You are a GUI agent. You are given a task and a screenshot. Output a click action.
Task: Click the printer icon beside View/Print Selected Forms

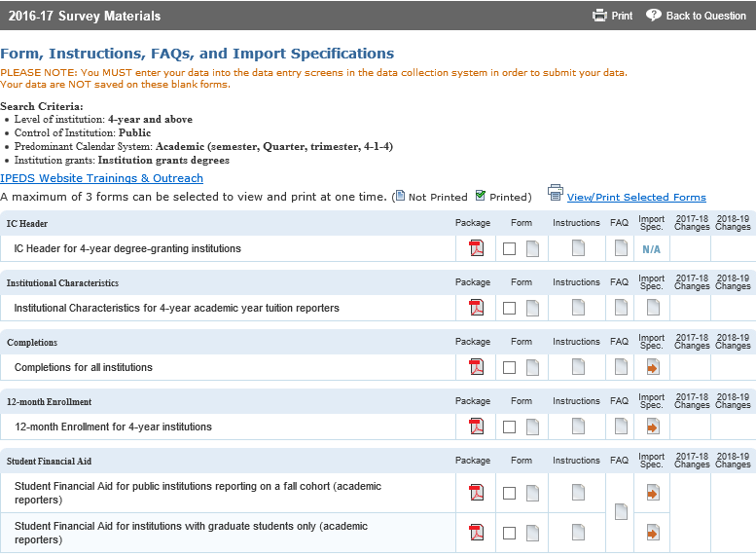point(555,194)
